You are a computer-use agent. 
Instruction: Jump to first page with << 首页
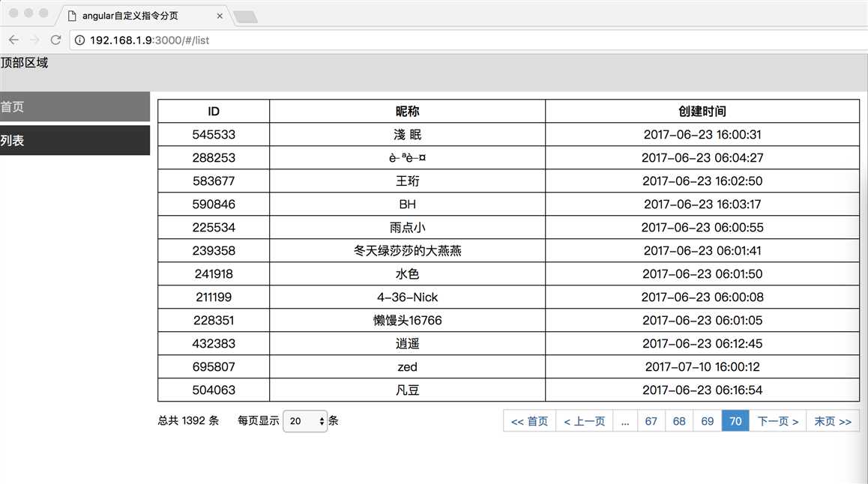528,420
